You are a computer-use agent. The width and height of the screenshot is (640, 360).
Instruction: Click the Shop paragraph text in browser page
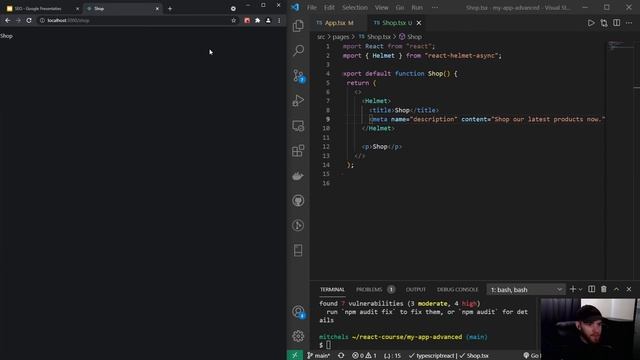coord(6,36)
